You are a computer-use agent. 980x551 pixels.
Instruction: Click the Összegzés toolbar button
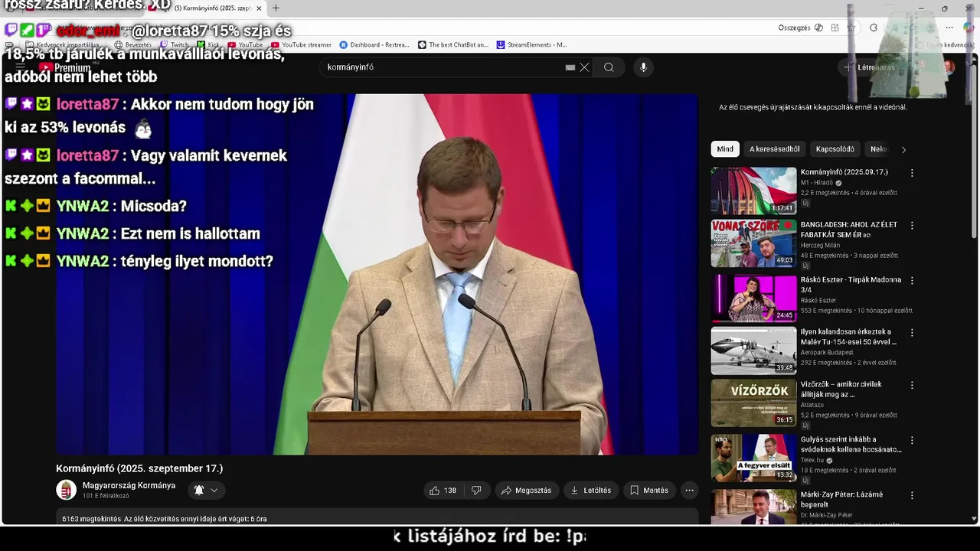tap(794, 28)
